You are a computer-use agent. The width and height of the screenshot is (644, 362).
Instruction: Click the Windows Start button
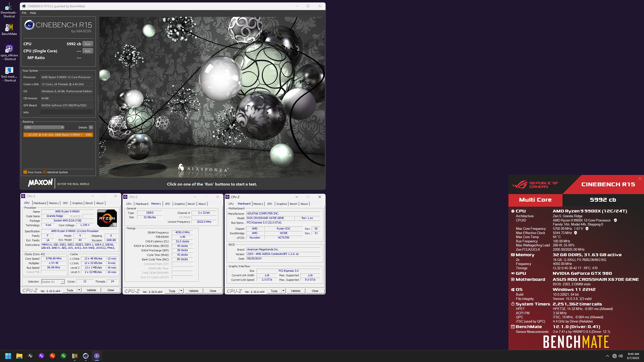tap(8, 356)
